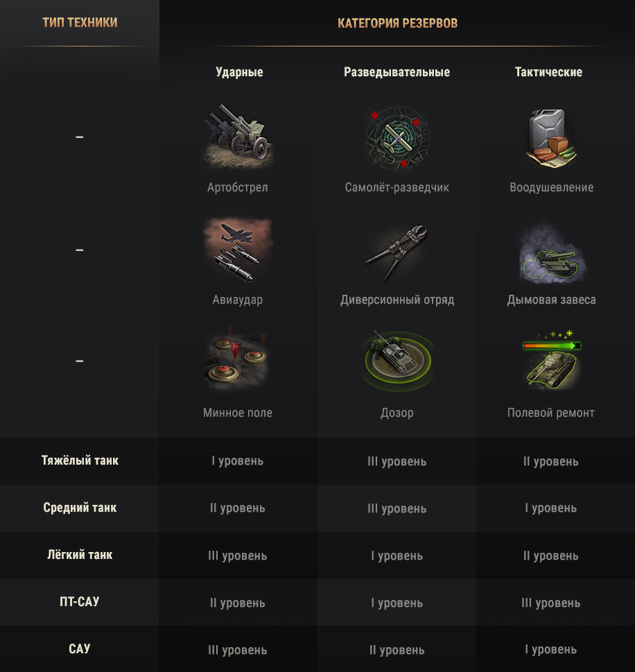Click the Диверсионный отряд bolt cutters icon
The height and width of the screenshot is (672, 635).
click(397, 252)
